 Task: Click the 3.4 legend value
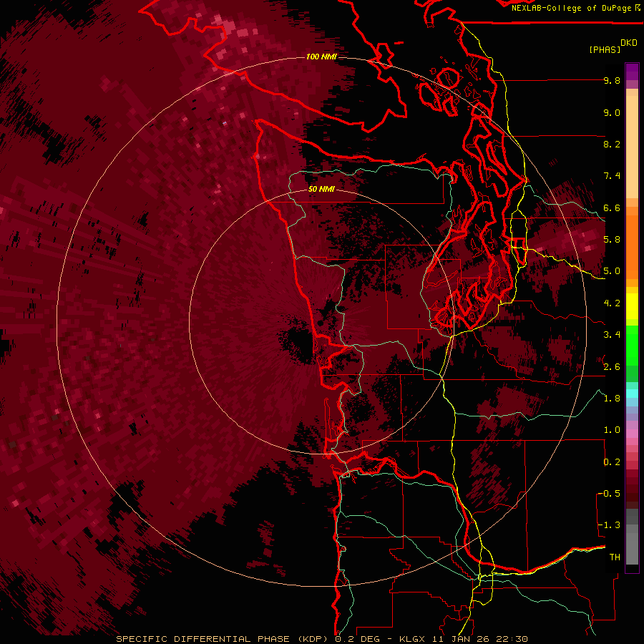point(612,335)
